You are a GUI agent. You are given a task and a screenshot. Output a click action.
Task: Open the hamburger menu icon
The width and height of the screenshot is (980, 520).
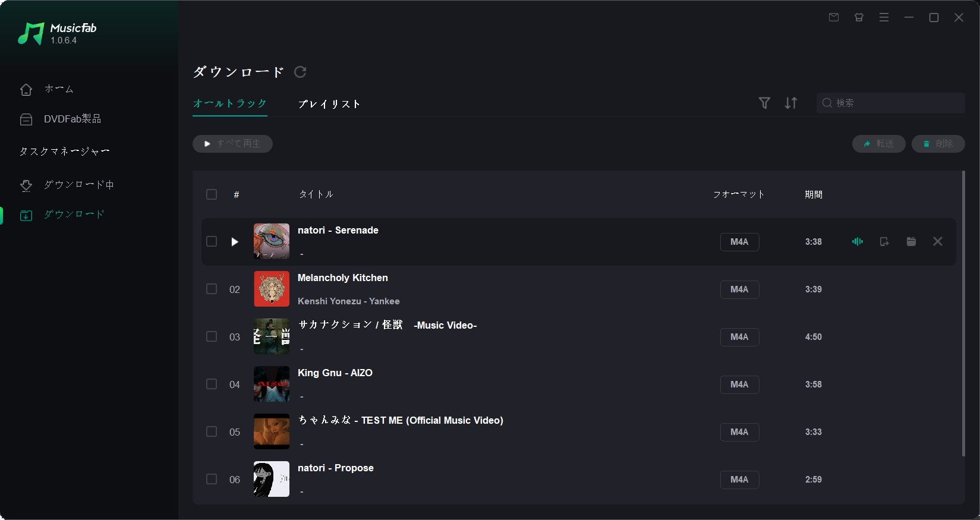(884, 17)
